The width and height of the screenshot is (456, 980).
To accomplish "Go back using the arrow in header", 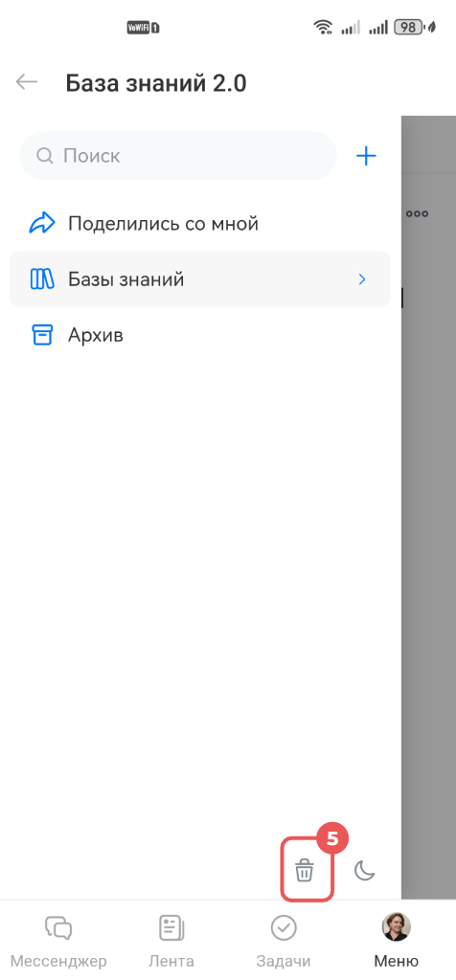I will [x=27, y=82].
